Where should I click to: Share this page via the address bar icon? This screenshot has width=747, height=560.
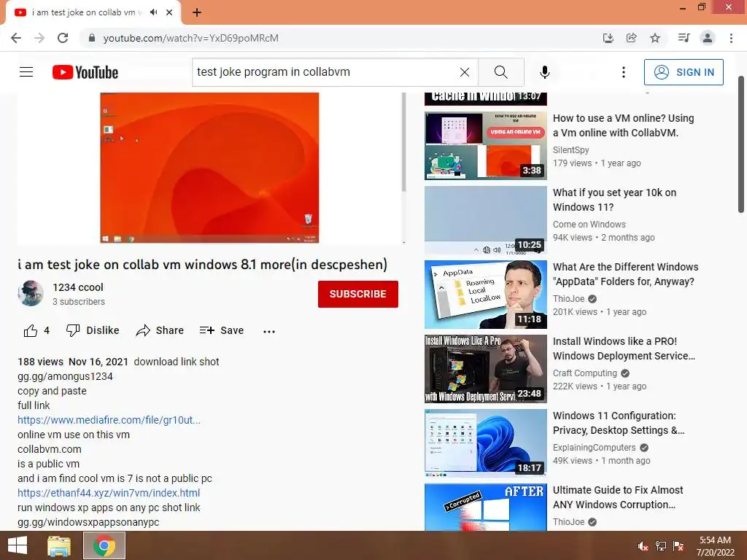click(632, 38)
